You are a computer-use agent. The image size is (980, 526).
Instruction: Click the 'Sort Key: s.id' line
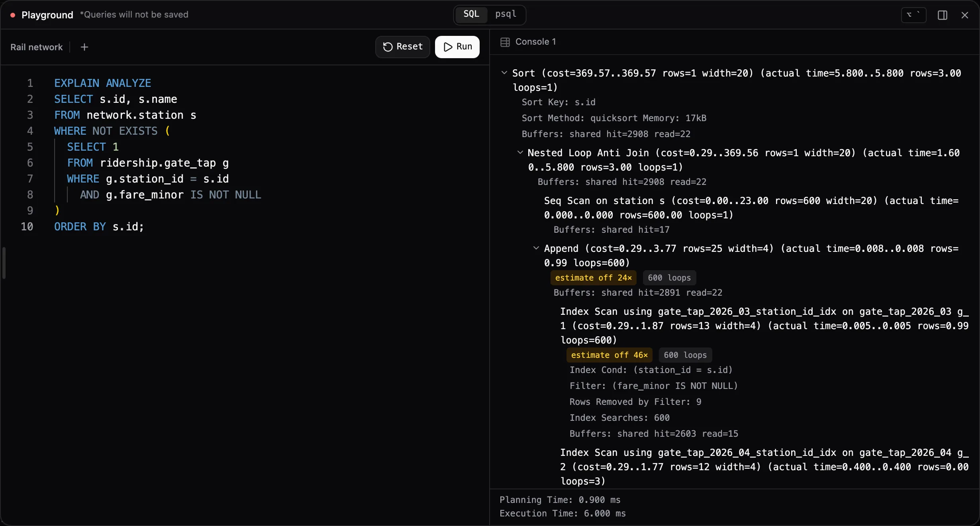click(559, 102)
